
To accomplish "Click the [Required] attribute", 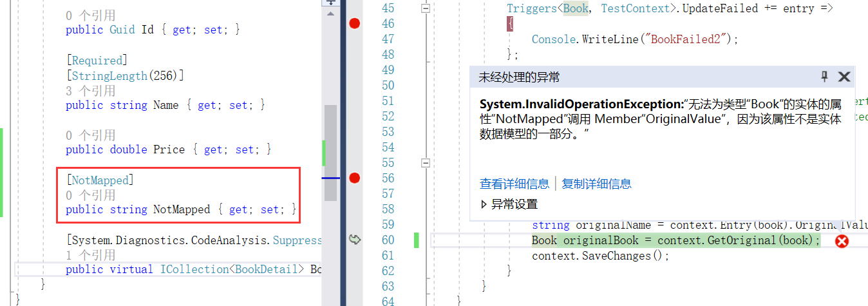I will [97, 61].
